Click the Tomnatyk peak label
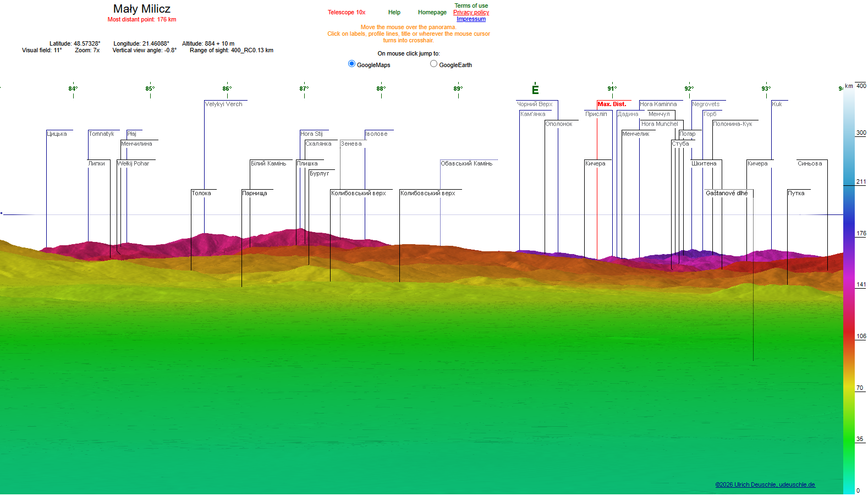 [x=101, y=134]
